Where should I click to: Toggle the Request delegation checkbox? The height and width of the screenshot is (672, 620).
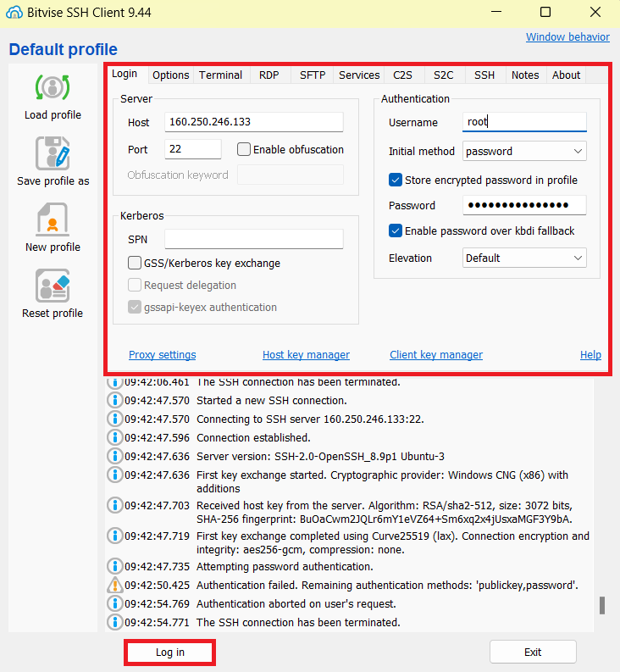135,285
